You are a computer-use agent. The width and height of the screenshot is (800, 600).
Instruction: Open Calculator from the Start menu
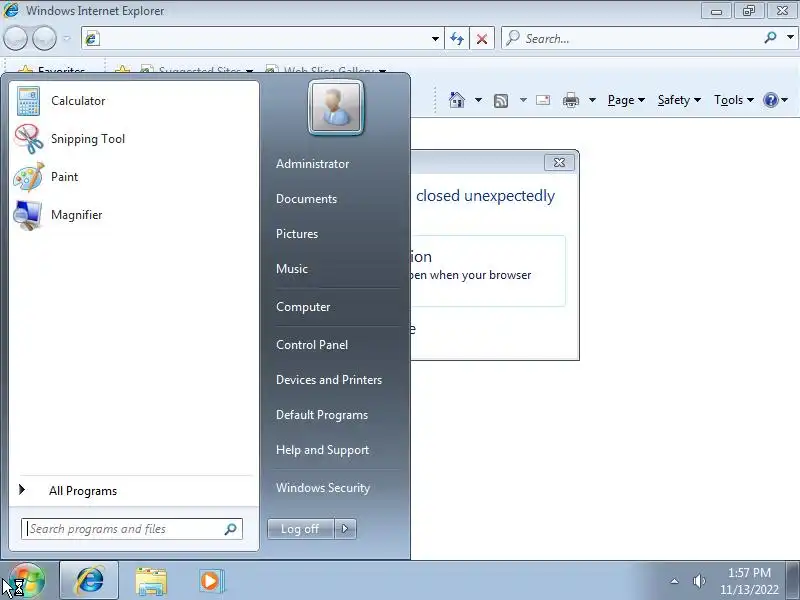tap(134, 101)
